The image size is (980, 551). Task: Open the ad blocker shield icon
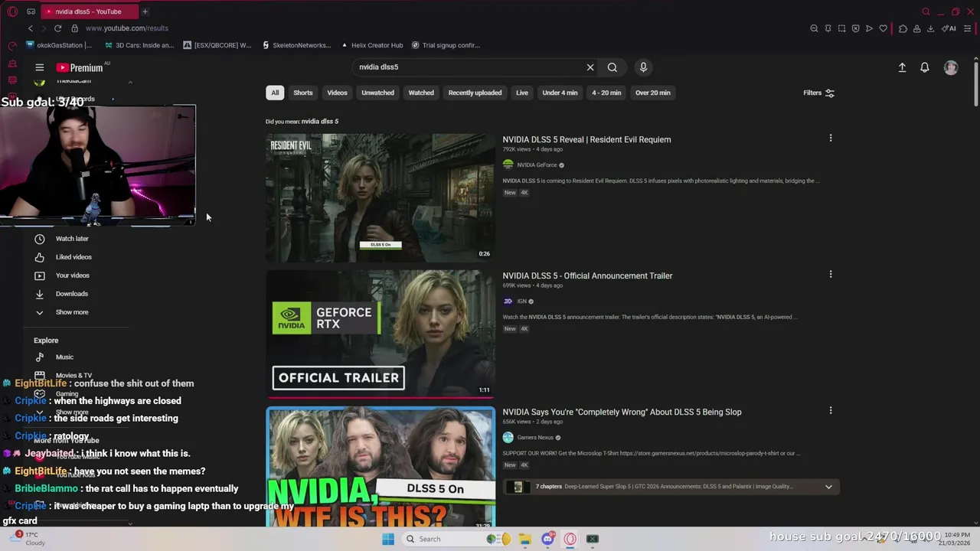(855, 28)
